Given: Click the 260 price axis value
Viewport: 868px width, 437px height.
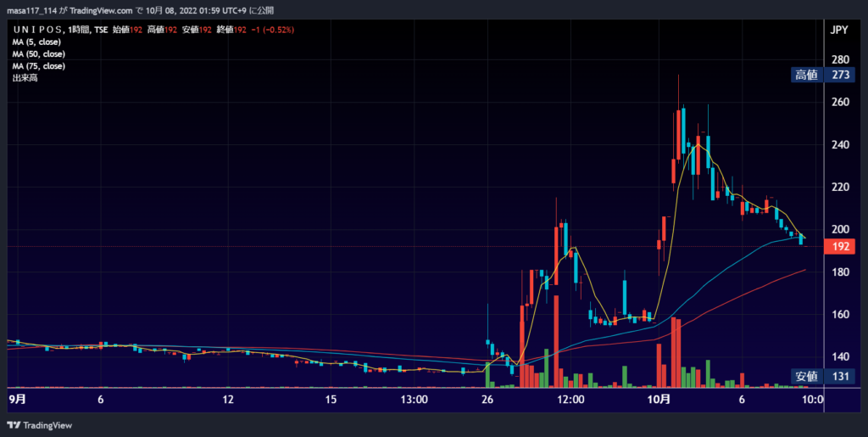Looking at the screenshot, I should tap(840, 103).
